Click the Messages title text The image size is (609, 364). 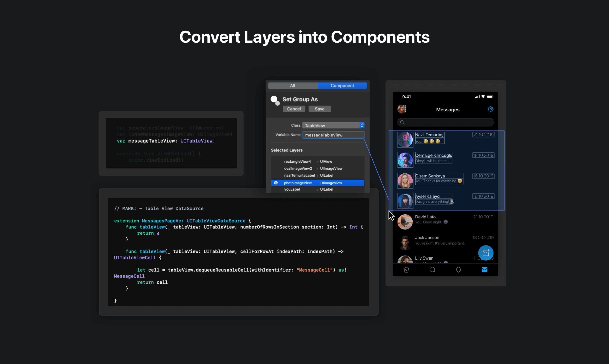pos(448,110)
